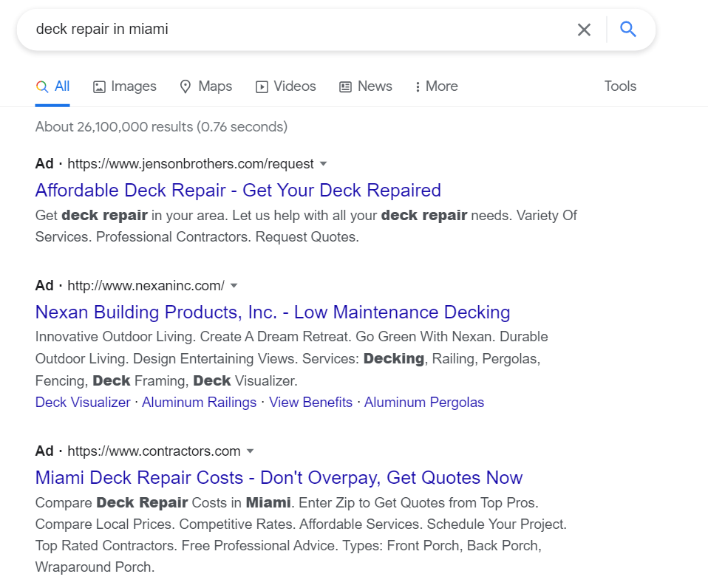Open the Tools options
708x588 pixels.
620,86
